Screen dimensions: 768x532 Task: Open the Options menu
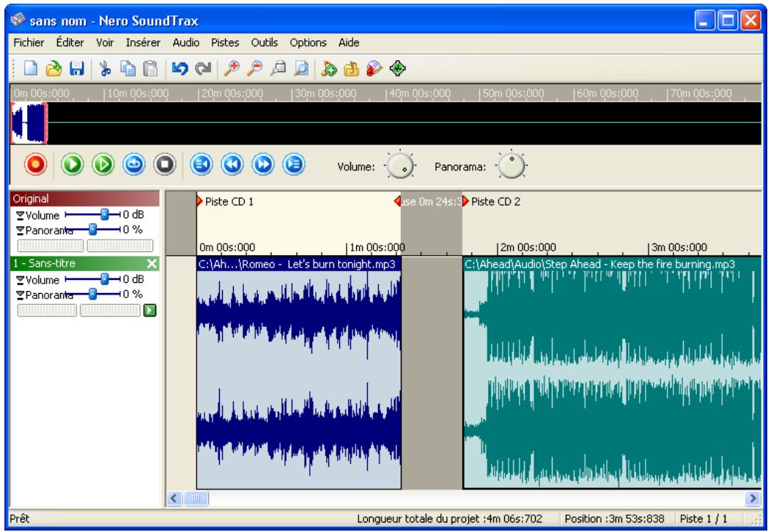pyautogui.click(x=308, y=43)
